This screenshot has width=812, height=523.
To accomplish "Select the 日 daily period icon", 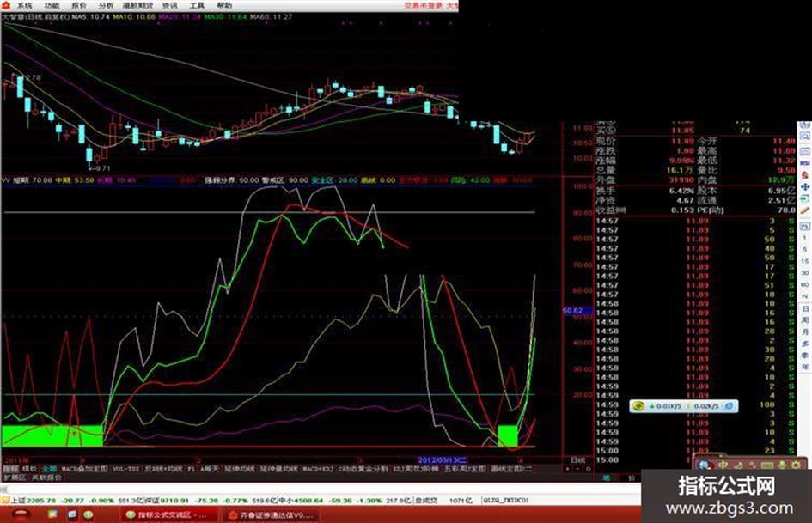I will coord(805,308).
